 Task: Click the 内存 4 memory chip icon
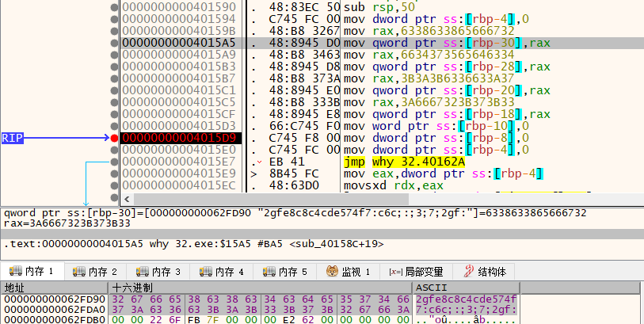point(207,272)
